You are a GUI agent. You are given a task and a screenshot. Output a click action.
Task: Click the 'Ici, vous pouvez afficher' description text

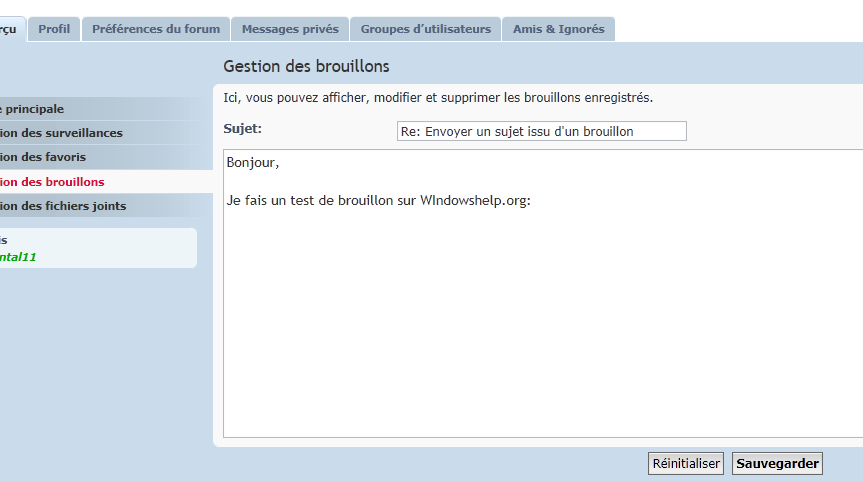pos(438,98)
